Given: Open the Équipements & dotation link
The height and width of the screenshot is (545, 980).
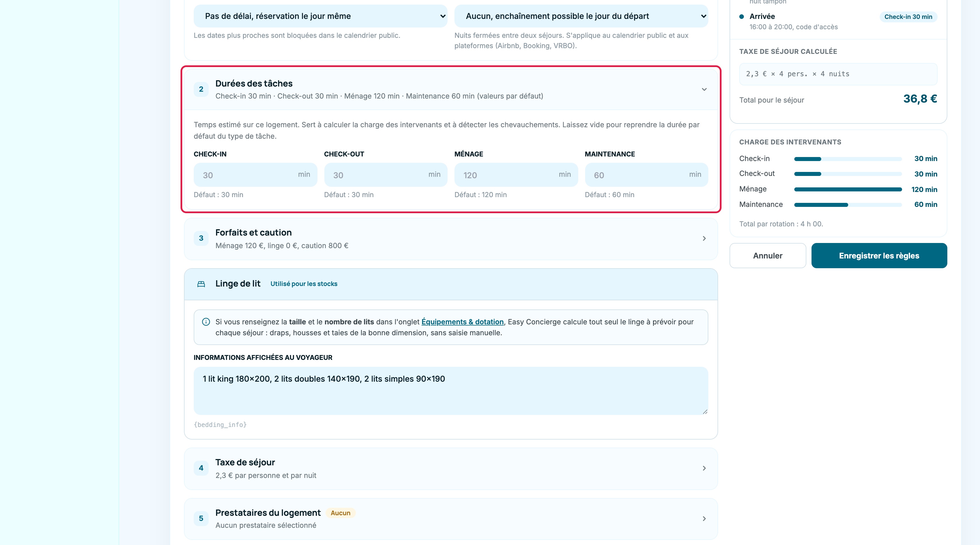Looking at the screenshot, I should coord(462,322).
